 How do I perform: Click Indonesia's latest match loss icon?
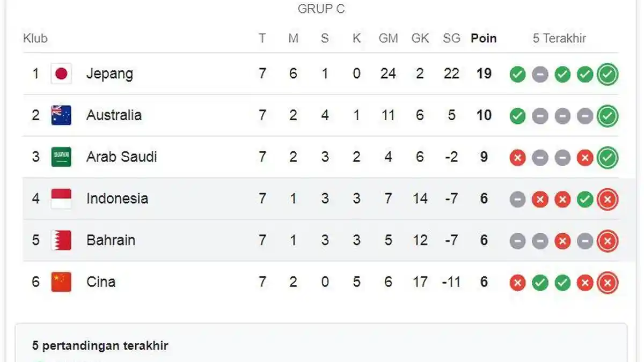tap(608, 199)
